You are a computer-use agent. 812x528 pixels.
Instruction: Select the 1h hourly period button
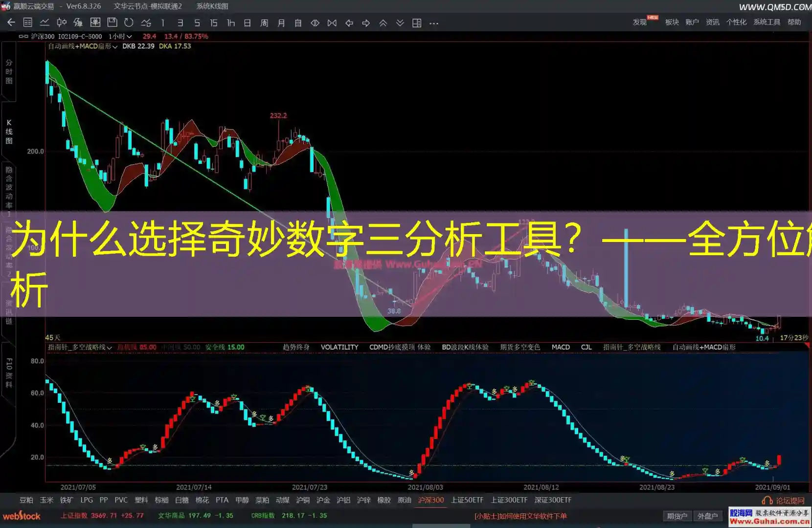231,22
